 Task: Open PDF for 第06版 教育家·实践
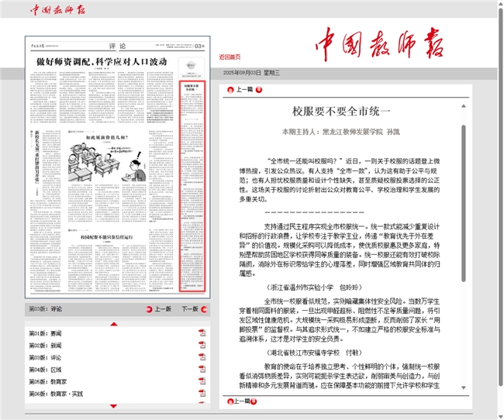pos(202,394)
